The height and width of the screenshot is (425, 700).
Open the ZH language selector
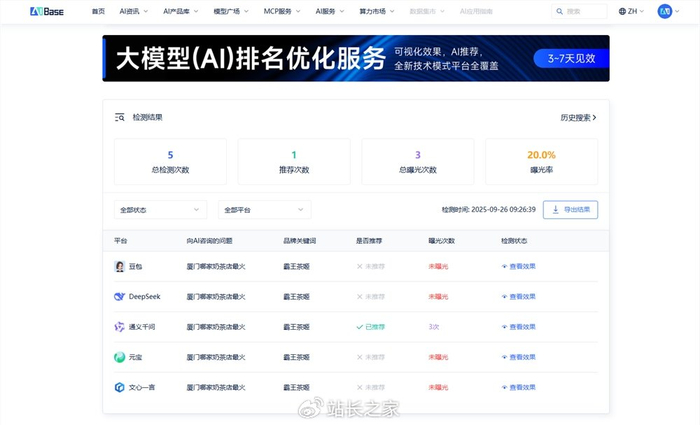coord(631,11)
